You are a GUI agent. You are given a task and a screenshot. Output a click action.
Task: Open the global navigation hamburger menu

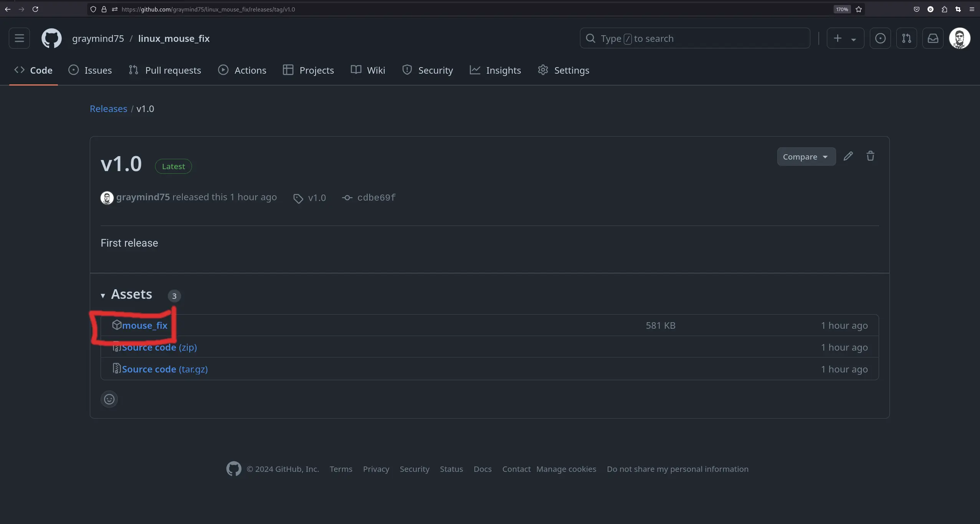pyautogui.click(x=19, y=38)
